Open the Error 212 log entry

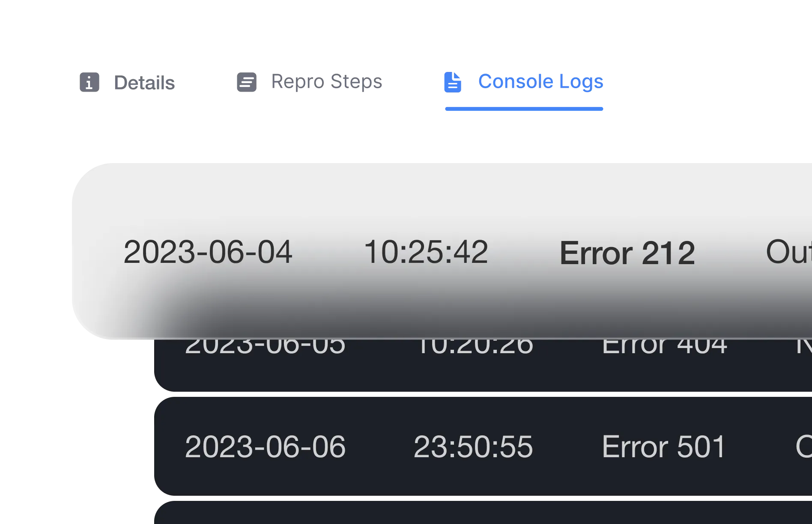(627, 253)
